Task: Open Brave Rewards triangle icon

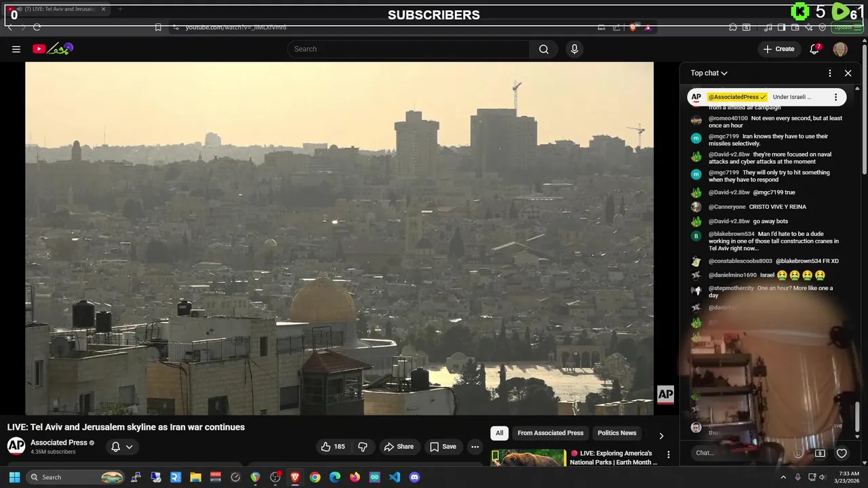Action: pyautogui.click(x=648, y=27)
